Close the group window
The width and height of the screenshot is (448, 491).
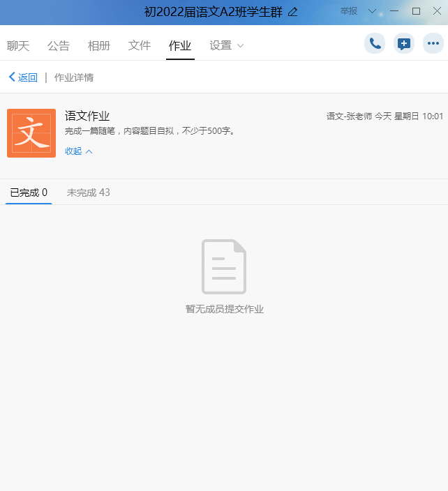click(x=437, y=11)
